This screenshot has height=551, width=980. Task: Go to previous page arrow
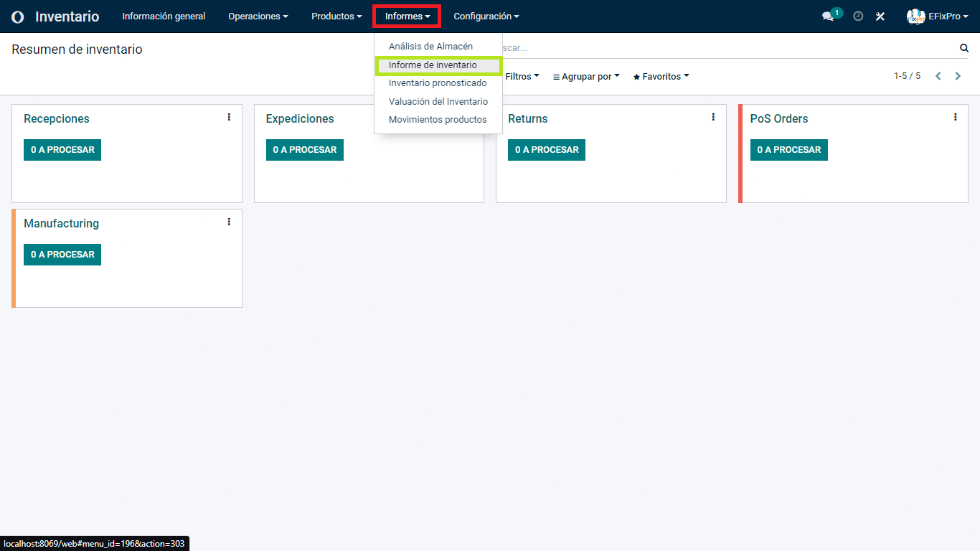pyautogui.click(x=938, y=76)
